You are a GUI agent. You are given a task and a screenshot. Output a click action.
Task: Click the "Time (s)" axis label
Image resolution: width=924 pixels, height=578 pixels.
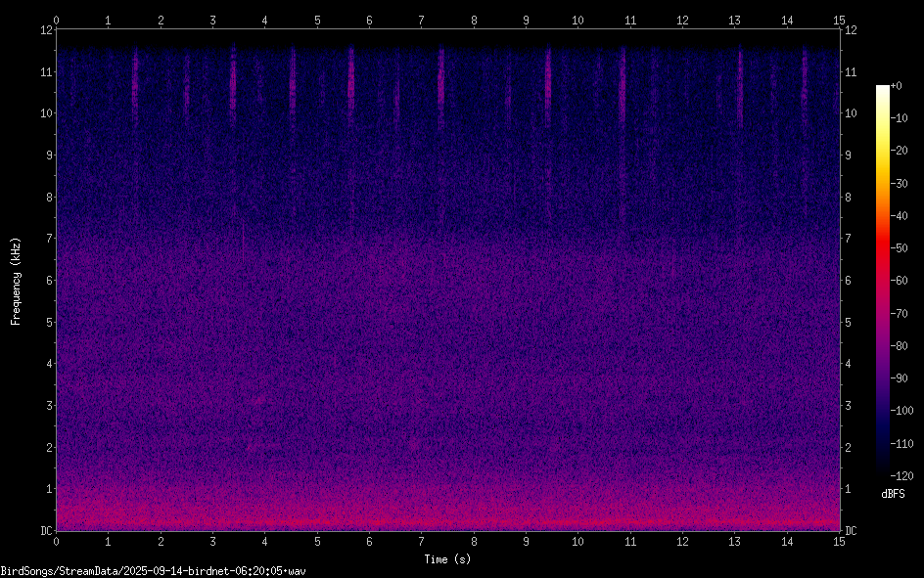click(447, 559)
